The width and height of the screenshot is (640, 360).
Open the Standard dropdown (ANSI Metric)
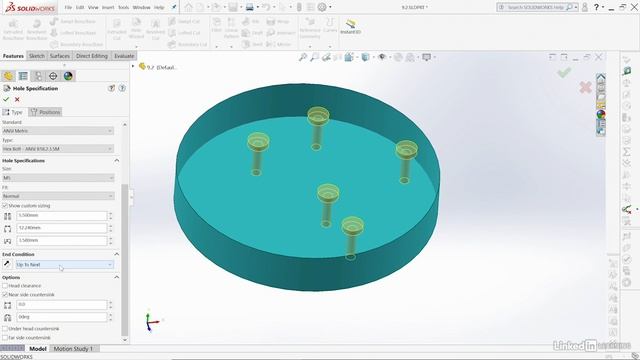tap(58, 131)
